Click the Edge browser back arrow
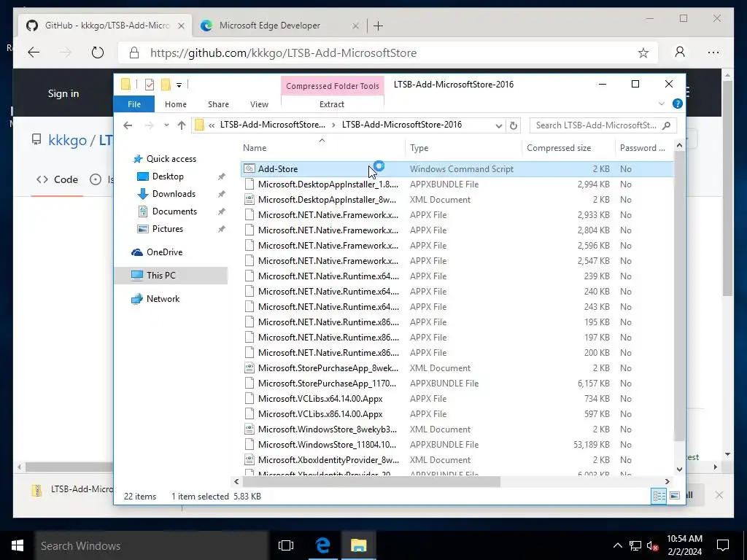747x560 pixels. [x=34, y=52]
